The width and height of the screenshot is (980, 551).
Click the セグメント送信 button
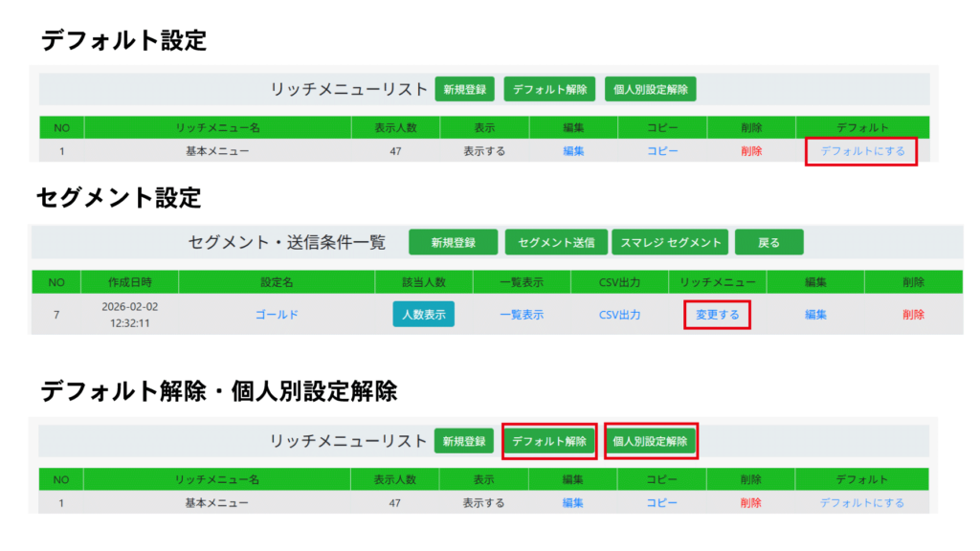coord(556,243)
